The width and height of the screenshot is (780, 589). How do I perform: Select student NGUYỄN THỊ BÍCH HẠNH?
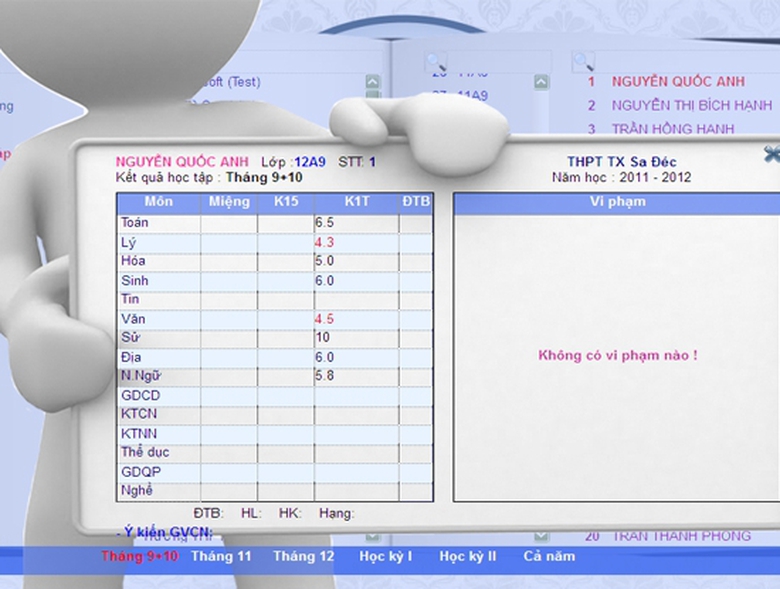pos(691,105)
